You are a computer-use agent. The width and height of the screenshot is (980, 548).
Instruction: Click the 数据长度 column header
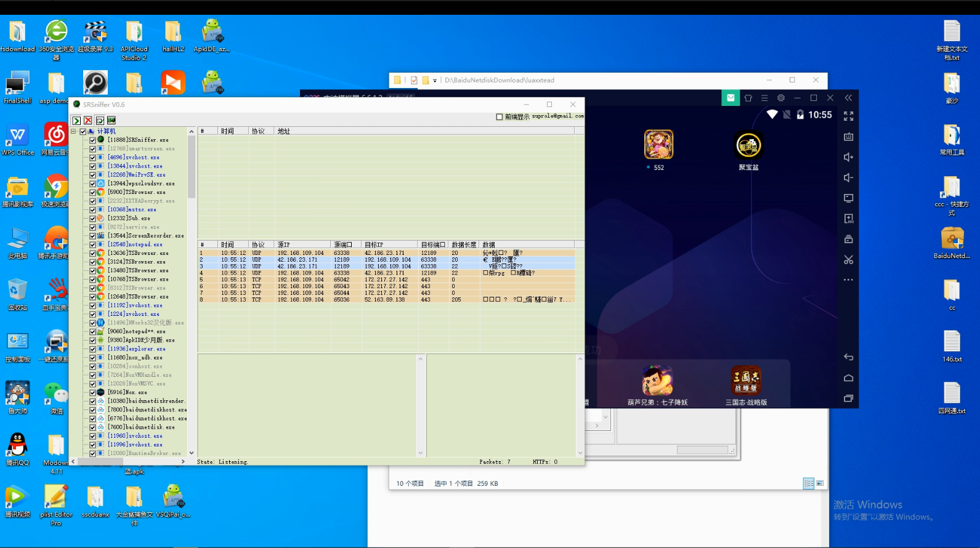point(463,244)
